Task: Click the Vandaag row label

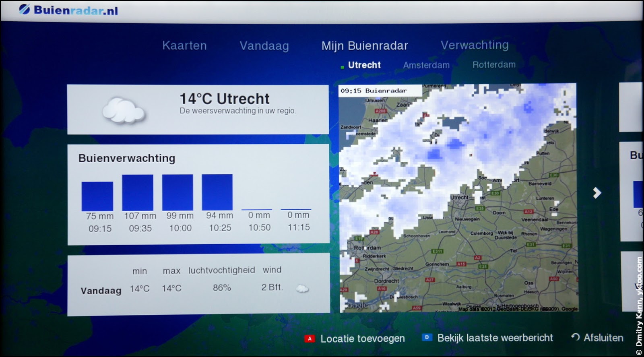Action: (101, 291)
